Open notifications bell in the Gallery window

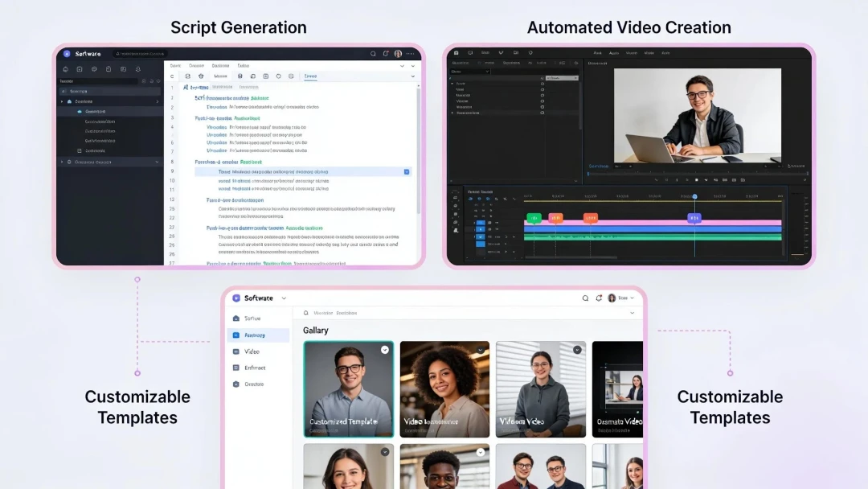[599, 298]
